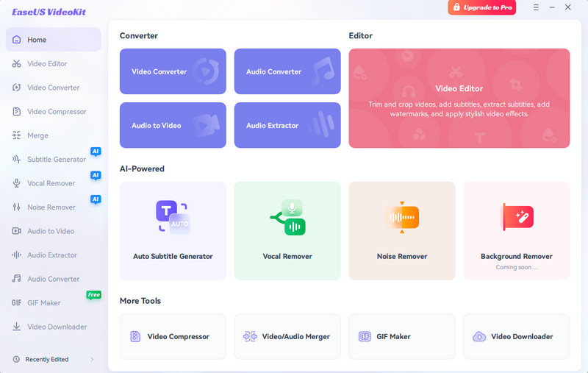Click the Video Compressor sidebar icon
This screenshot has width=588, height=373.
16,111
